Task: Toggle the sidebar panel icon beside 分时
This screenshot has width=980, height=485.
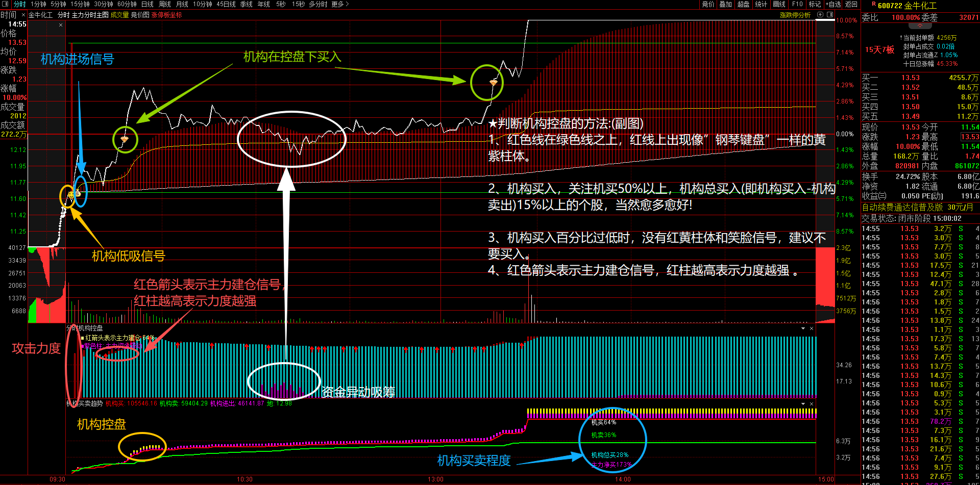Action: click(6, 4)
